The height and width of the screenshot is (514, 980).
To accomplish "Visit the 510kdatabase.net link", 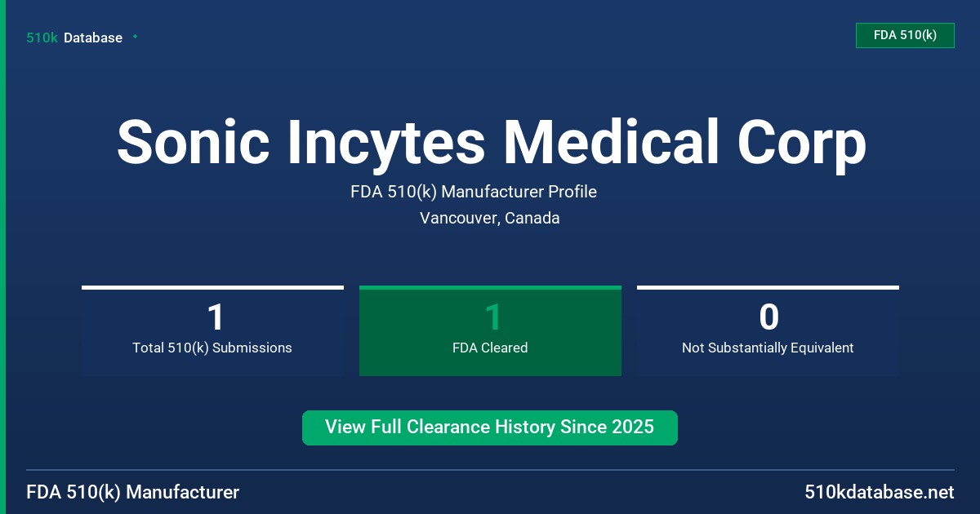I will [879, 492].
